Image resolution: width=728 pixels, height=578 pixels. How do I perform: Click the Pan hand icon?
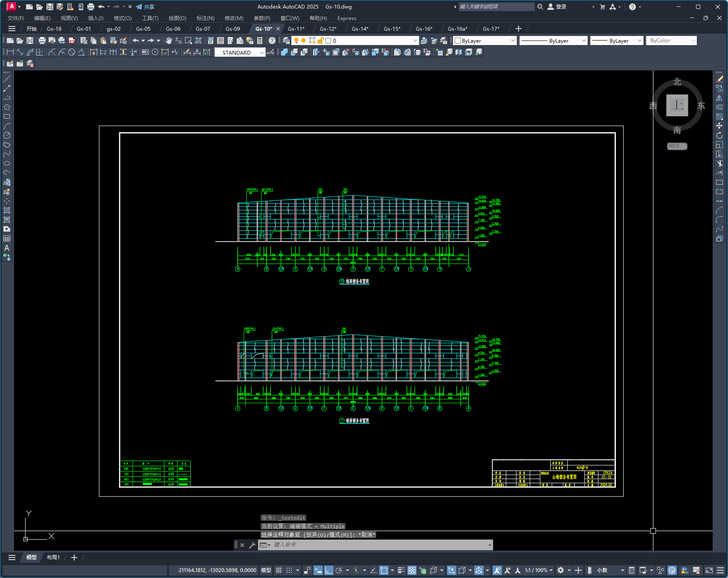(169, 41)
